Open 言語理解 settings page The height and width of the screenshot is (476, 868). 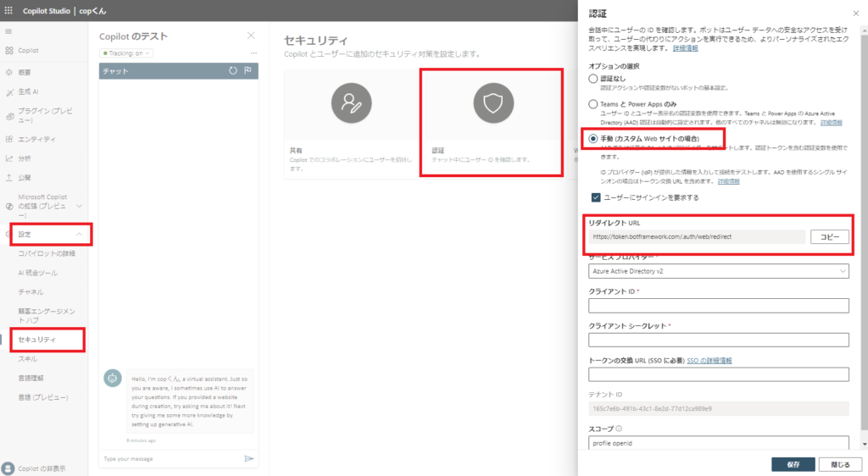point(31,378)
